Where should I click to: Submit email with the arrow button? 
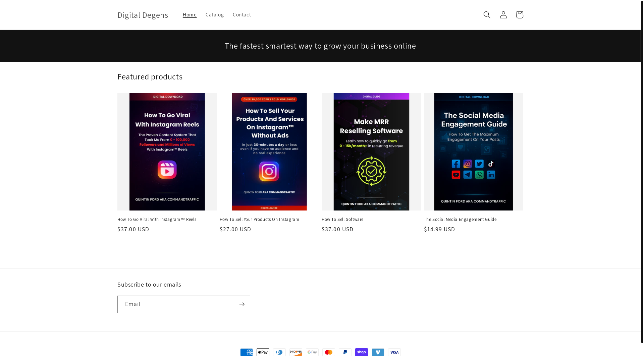242,304
